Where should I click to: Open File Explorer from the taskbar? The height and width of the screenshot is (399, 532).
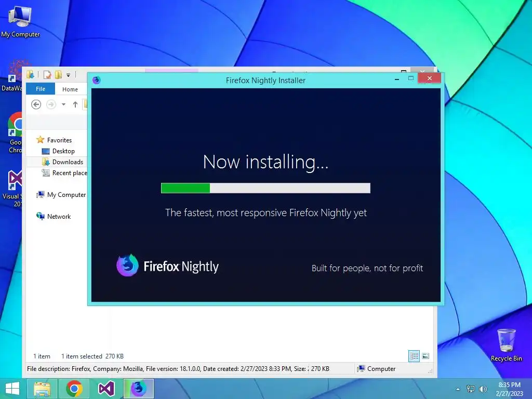point(42,389)
